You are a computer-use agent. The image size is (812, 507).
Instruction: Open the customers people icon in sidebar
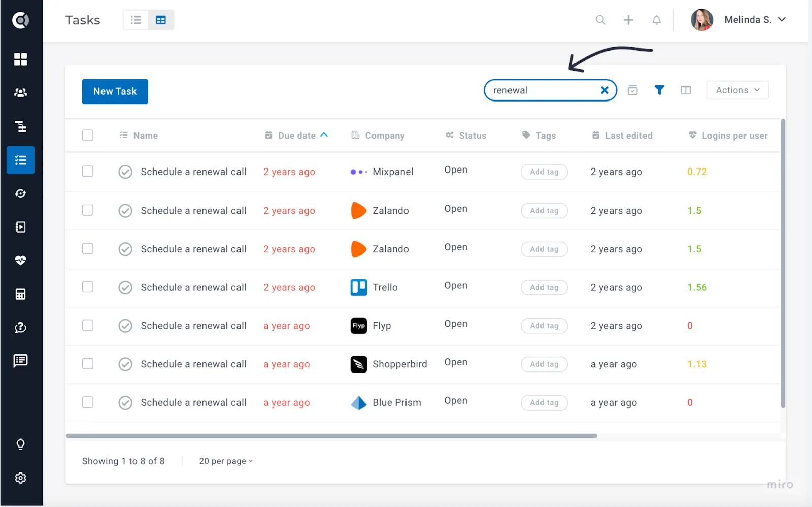(x=20, y=93)
